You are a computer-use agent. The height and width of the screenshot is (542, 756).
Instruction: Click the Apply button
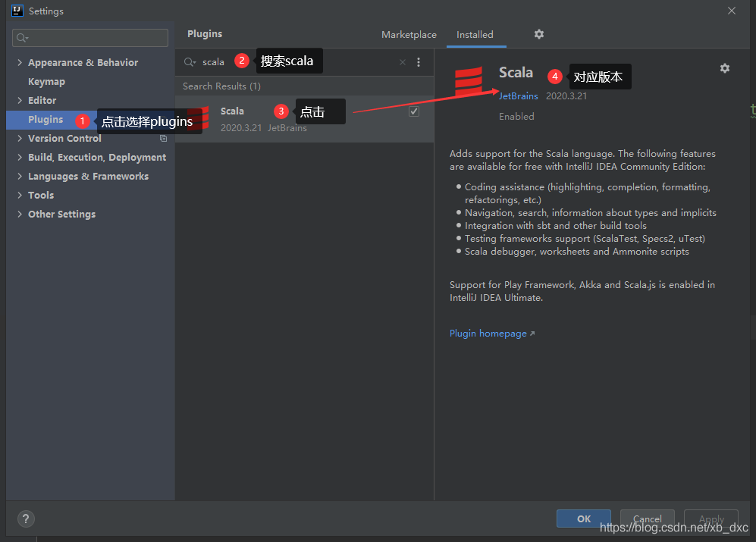pos(711,519)
